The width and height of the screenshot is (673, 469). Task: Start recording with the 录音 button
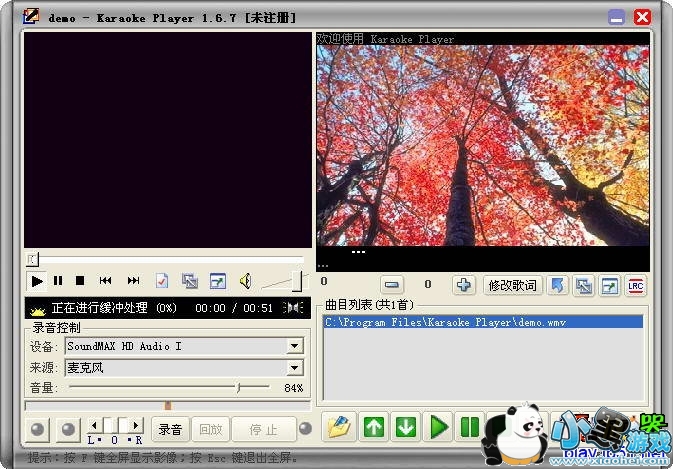[170, 430]
